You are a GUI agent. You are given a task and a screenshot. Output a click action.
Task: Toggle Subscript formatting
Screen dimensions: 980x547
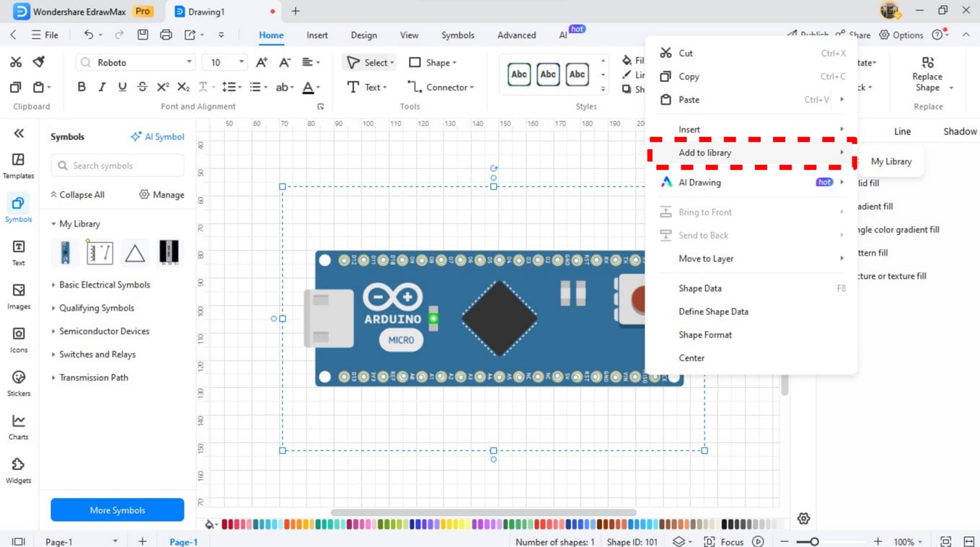[183, 87]
